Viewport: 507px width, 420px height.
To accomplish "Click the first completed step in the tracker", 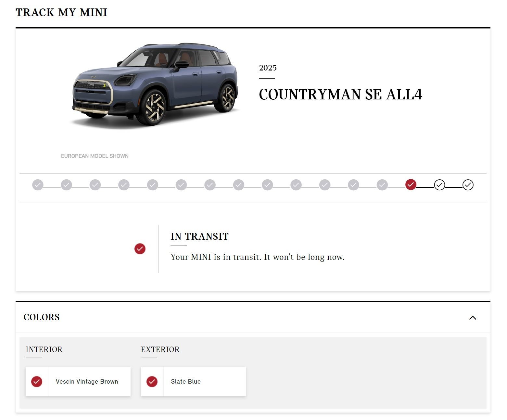I will [x=38, y=185].
